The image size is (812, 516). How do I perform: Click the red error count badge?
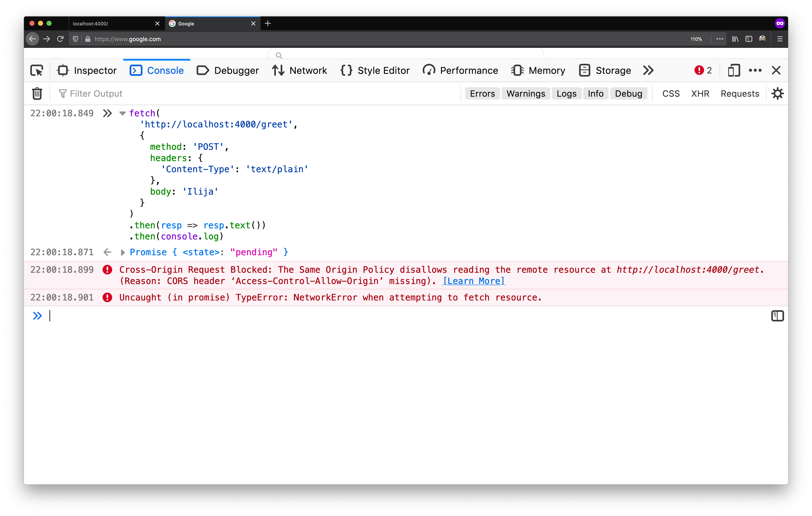703,70
